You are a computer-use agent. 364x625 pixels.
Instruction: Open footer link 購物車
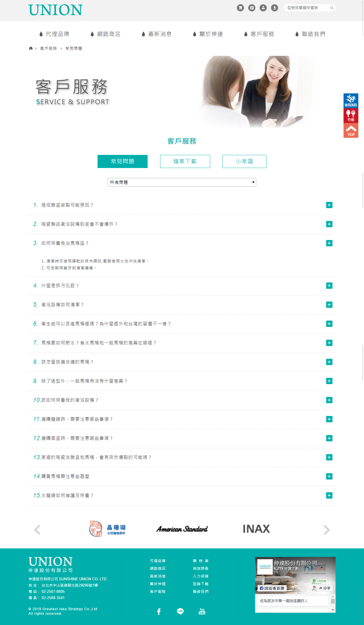[201, 561]
